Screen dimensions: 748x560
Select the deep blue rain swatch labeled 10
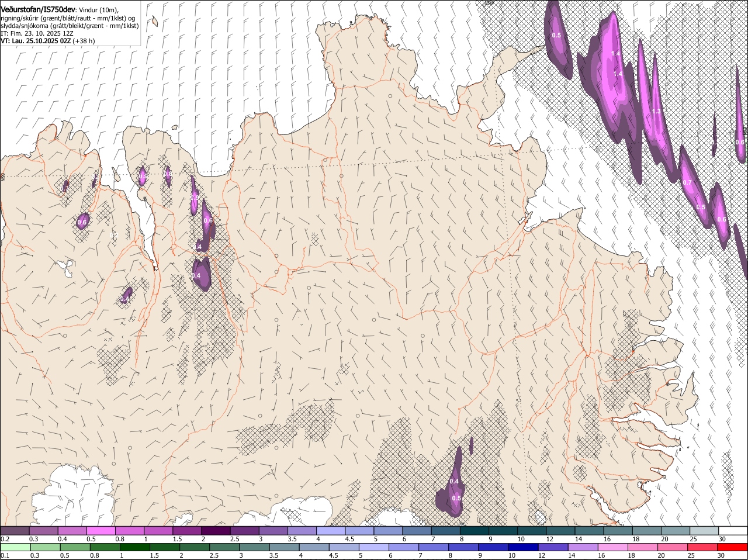(523, 547)
